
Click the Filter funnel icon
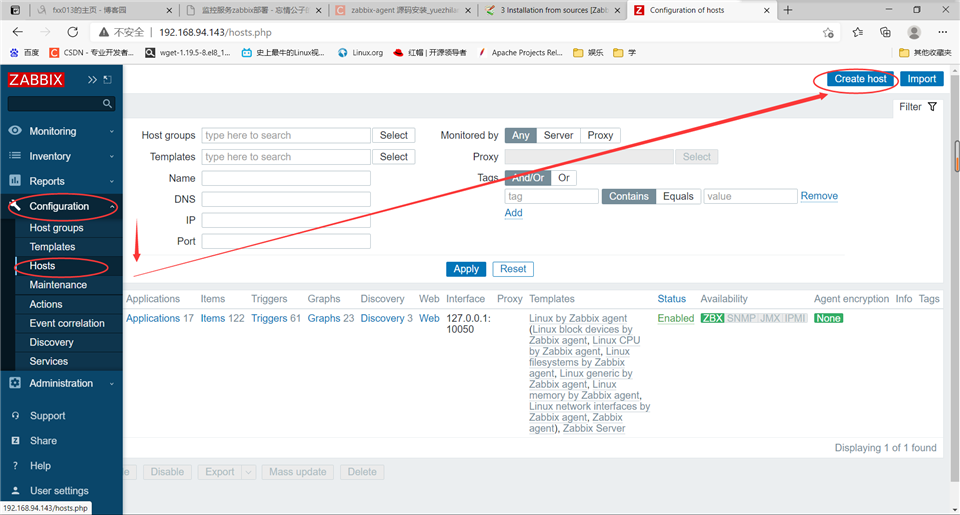coord(932,107)
